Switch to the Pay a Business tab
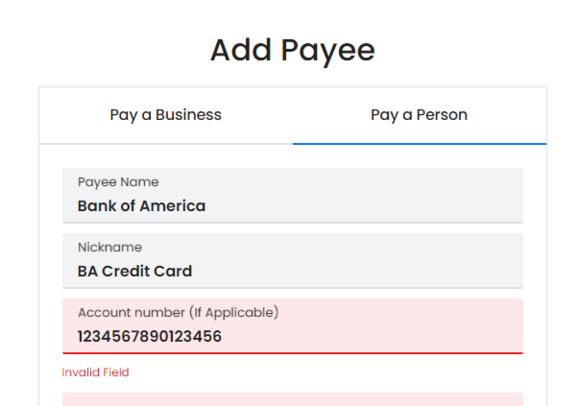The width and height of the screenshot is (580, 406). point(166,115)
